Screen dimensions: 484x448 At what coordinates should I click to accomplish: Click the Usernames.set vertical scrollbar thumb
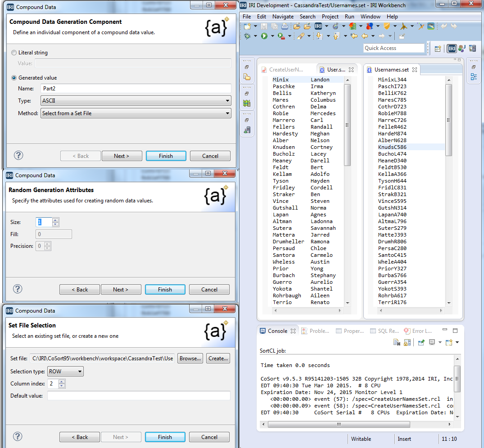point(449,120)
